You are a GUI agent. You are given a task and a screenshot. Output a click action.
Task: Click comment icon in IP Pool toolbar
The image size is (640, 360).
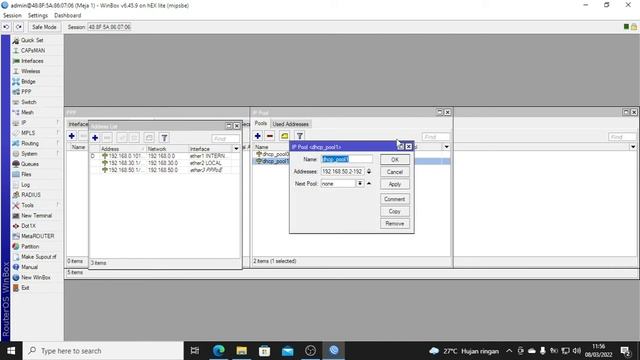(284, 136)
